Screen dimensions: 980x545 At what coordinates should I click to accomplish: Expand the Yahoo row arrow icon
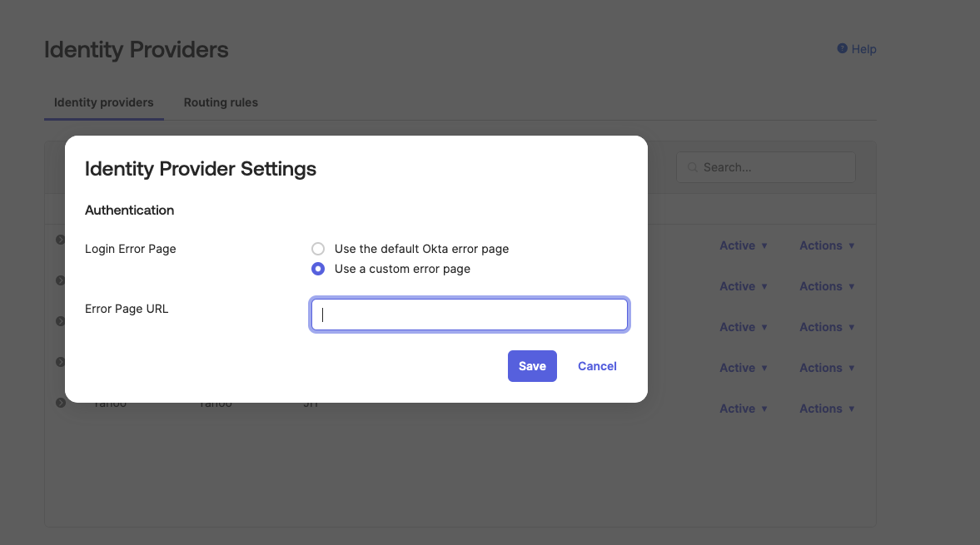pos(60,403)
